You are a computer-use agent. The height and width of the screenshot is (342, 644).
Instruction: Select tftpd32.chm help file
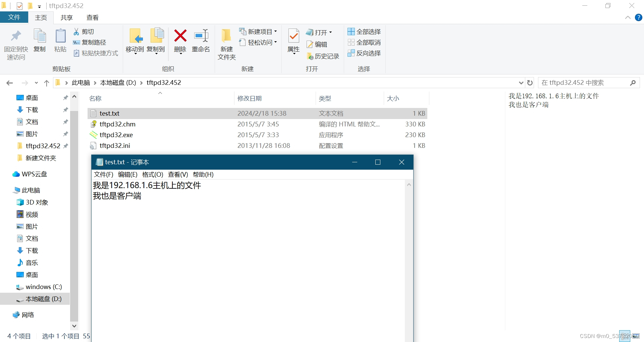tap(257, 124)
